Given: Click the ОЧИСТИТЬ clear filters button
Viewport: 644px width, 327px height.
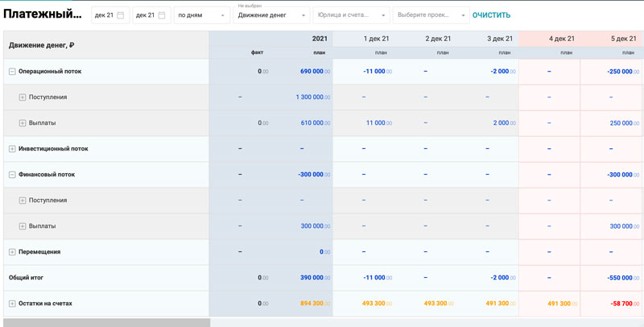Looking at the screenshot, I should [491, 15].
